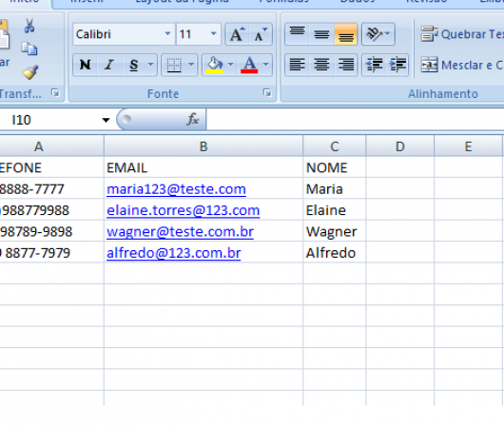Open borders dropdown arrow
This screenshot has width=504, height=428.
tap(191, 65)
